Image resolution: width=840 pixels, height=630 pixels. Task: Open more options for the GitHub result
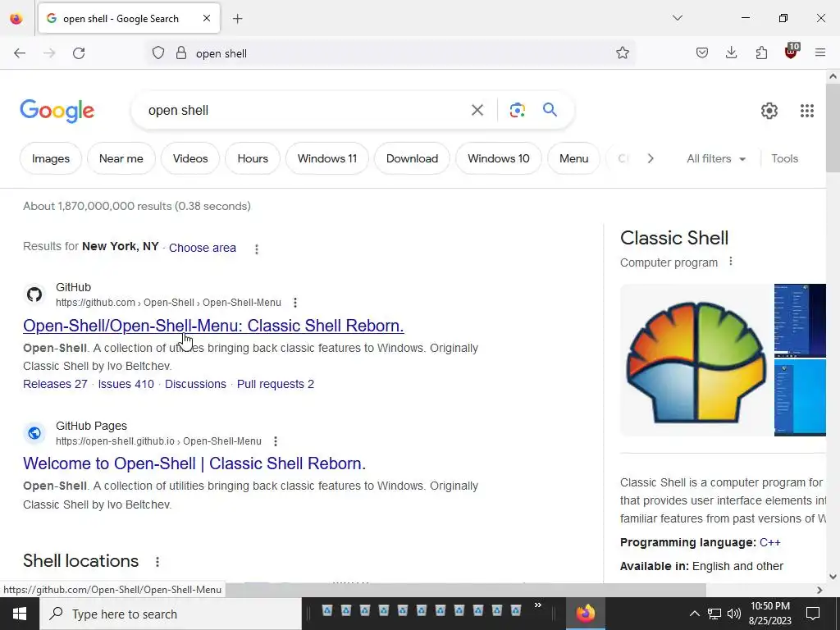(295, 303)
